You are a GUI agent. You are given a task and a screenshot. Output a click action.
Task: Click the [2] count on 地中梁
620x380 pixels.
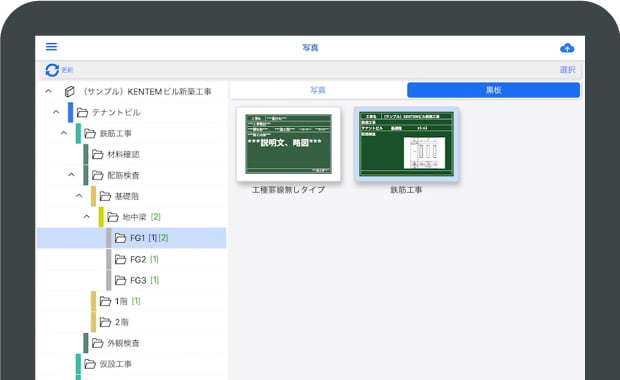click(x=155, y=217)
